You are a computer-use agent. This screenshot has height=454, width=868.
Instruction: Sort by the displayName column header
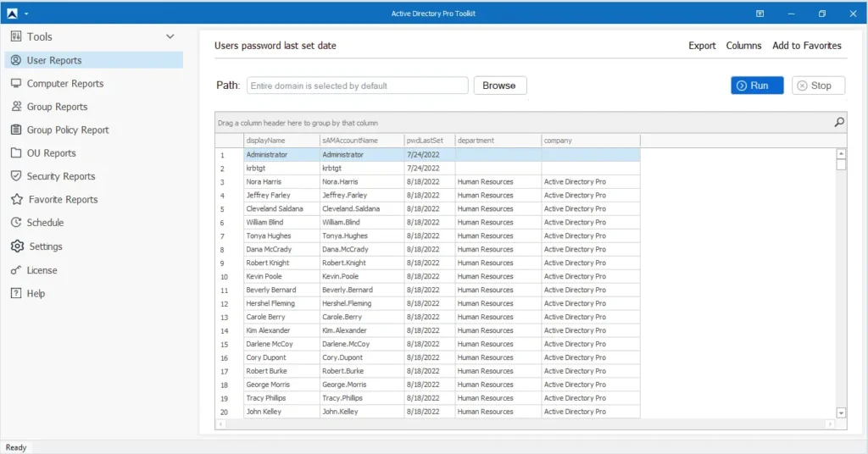pyautogui.click(x=281, y=141)
